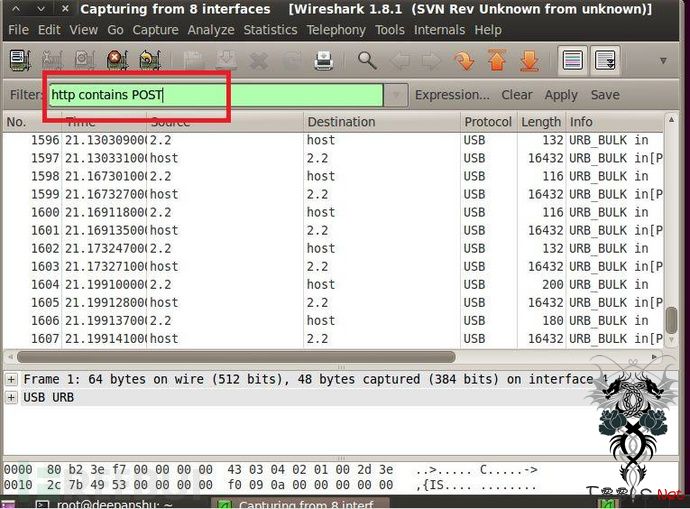
Task: Show hidden toolbar items via overflow arrow
Action: click(663, 61)
